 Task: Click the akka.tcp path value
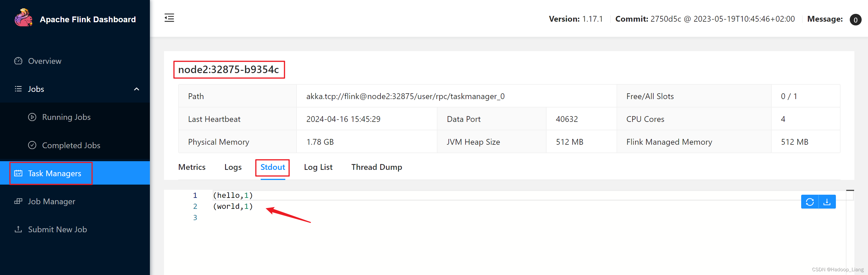click(405, 96)
